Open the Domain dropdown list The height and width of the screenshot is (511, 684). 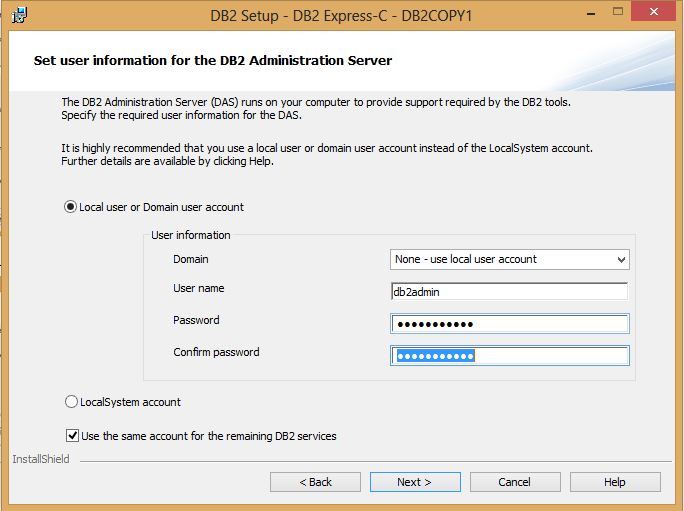click(510, 259)
